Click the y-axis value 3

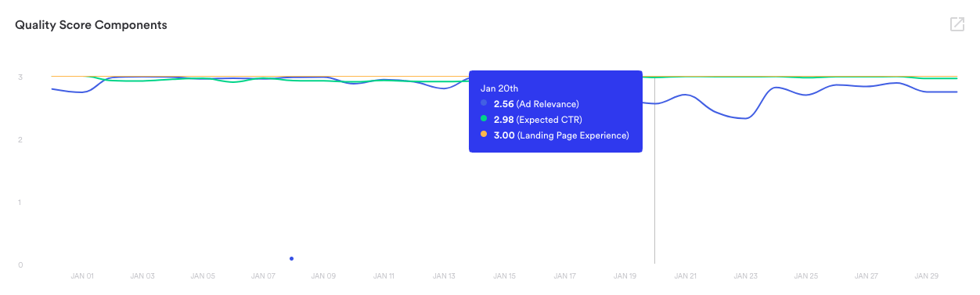point(20,77)
